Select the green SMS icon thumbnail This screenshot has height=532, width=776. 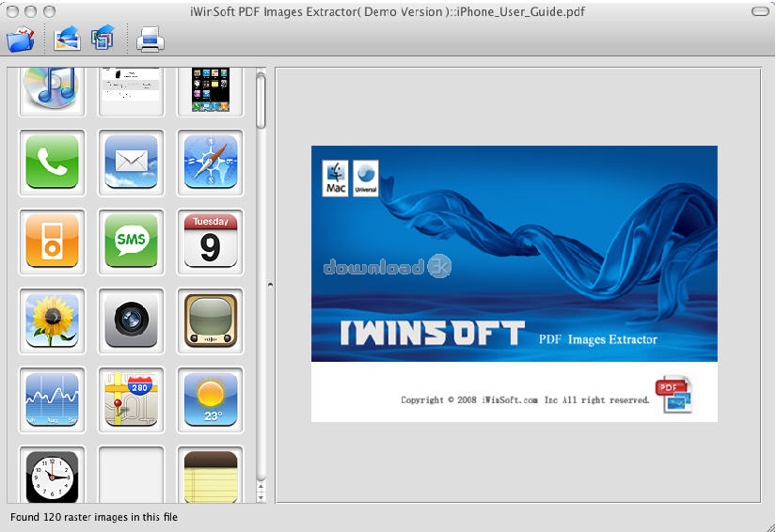(131, 242)
